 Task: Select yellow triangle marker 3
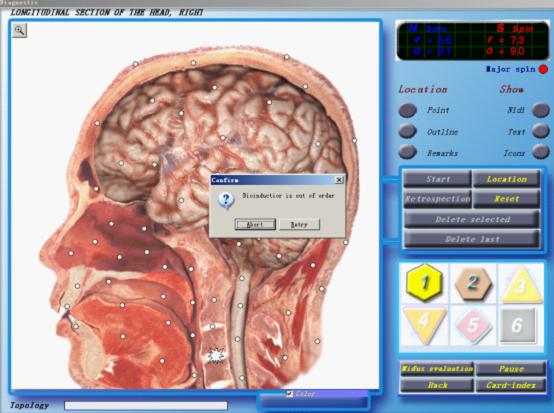(521, 285)
